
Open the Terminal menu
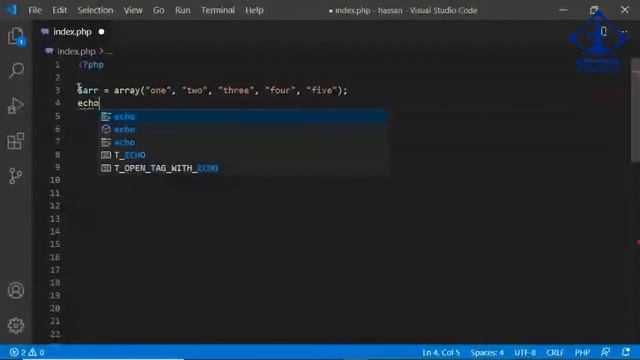218,10
